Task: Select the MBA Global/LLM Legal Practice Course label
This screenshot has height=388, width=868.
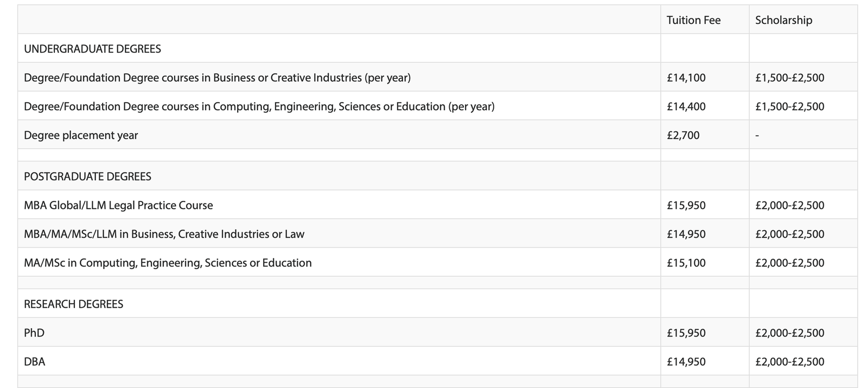Action: pyautogui.click(x=118, y=205)
